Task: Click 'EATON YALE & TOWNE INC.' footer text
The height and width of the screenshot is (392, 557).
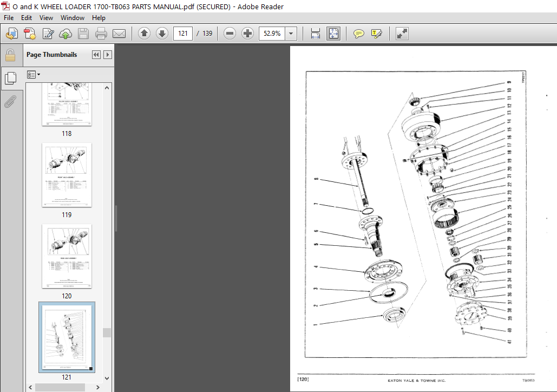Action: pyautogui.click(x=416, y=381)
